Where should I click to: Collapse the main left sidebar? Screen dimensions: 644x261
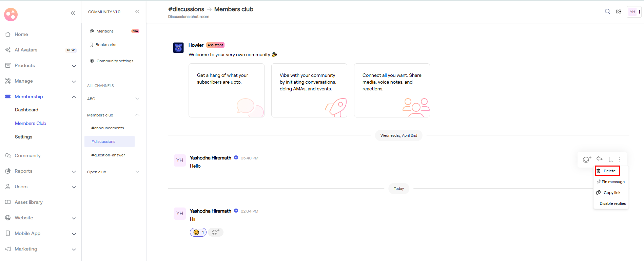(x=73, y=13)
